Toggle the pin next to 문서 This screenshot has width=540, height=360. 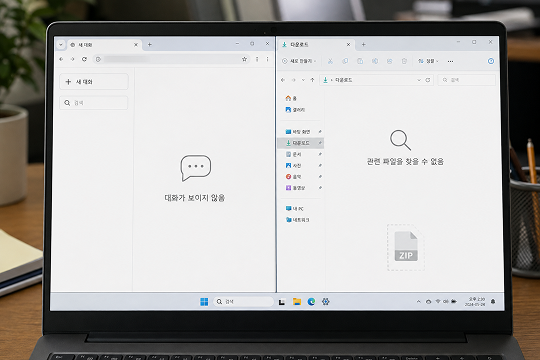[320, 154]
